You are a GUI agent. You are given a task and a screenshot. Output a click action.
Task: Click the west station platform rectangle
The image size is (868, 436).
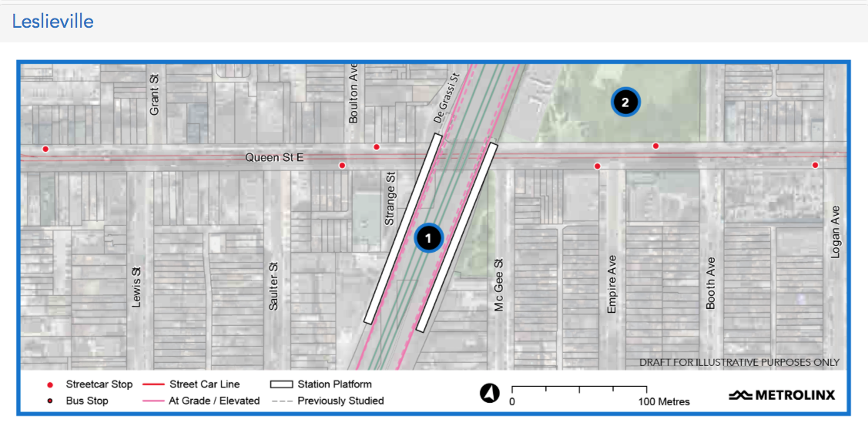(403, 228)
